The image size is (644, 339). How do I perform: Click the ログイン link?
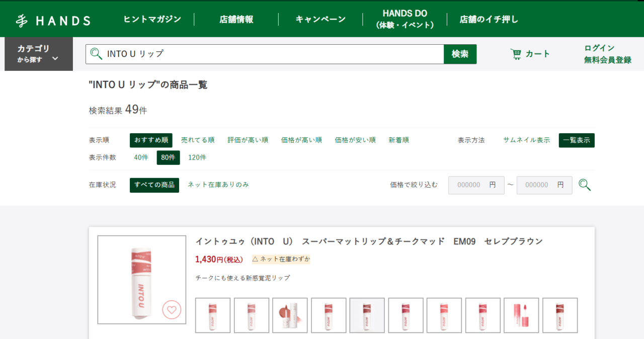(599, 48)
